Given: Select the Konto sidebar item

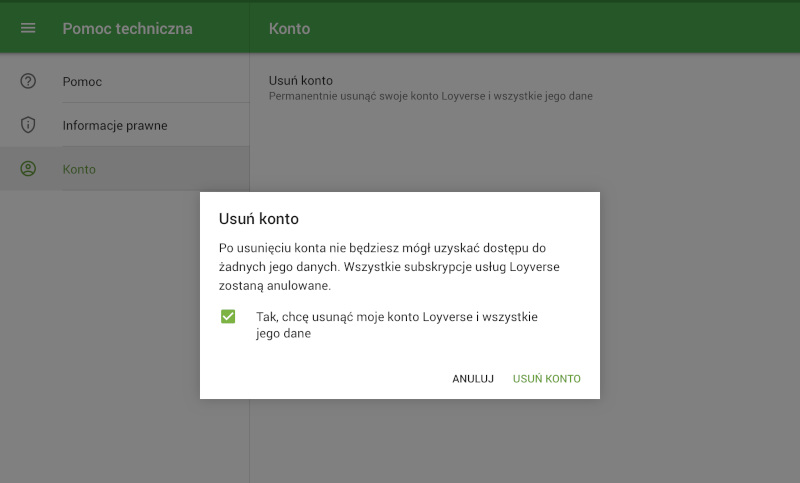Looking at the screenshot, I should click(x=125, y=169).
